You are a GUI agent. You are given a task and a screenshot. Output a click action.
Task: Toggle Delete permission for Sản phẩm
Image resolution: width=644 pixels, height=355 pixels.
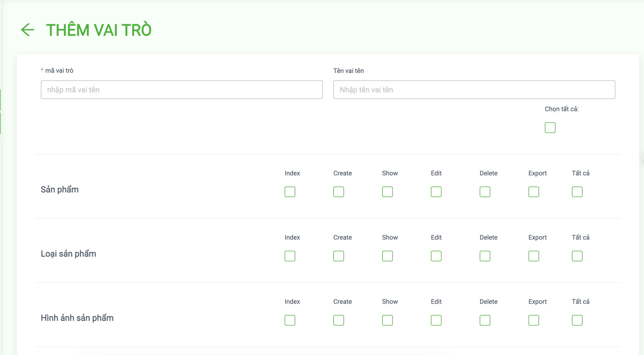point(485,192)
